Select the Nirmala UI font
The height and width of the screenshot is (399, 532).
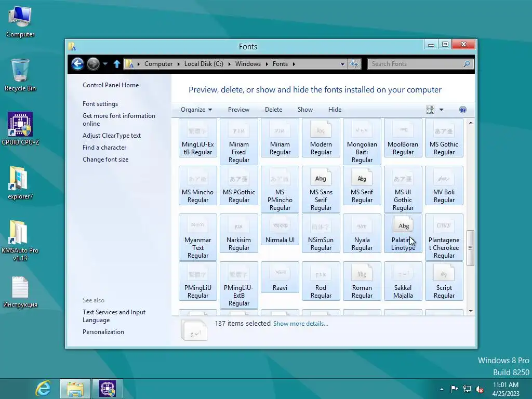click(280, 229)
